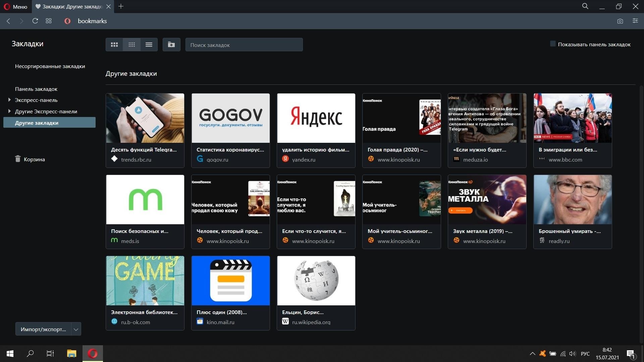Switch to list view of bookmarks
Screen dimensions: 644x362
[149, 45]
